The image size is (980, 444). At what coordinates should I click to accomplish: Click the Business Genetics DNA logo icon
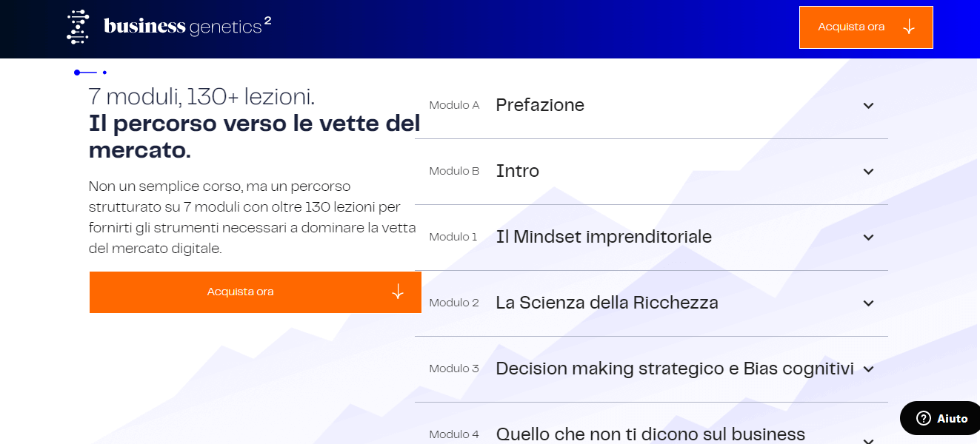pyautogui.click(x=78, y=27)
